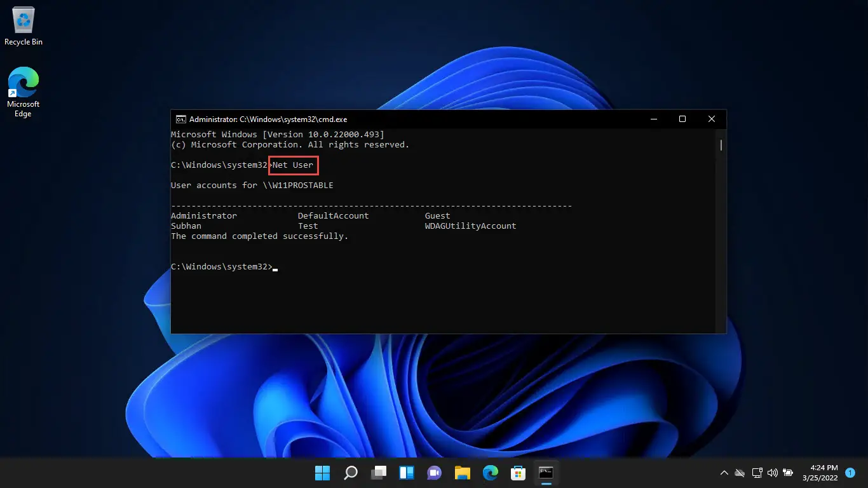
Task: Open the battery tray icon
Action: (x=789, y=473)
